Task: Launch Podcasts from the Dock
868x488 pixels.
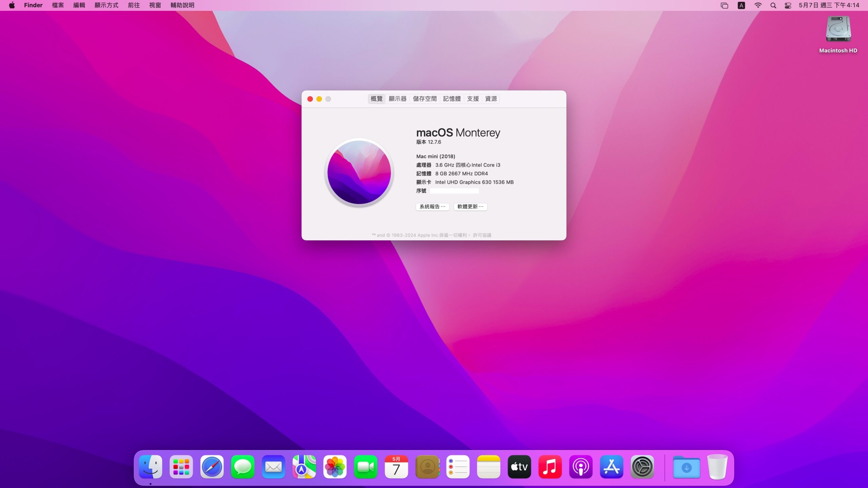Action: 581,467
